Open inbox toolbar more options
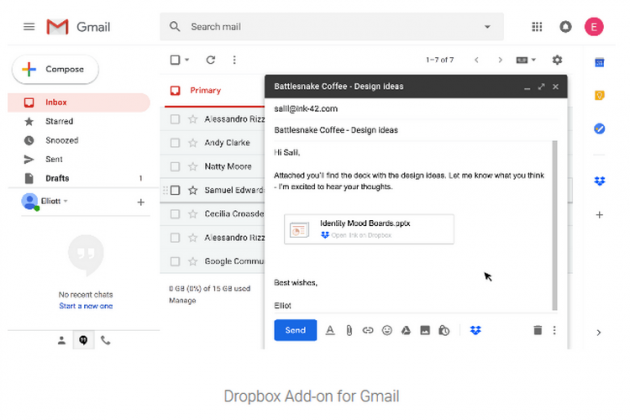630x420 pixels. coord(234,60)
